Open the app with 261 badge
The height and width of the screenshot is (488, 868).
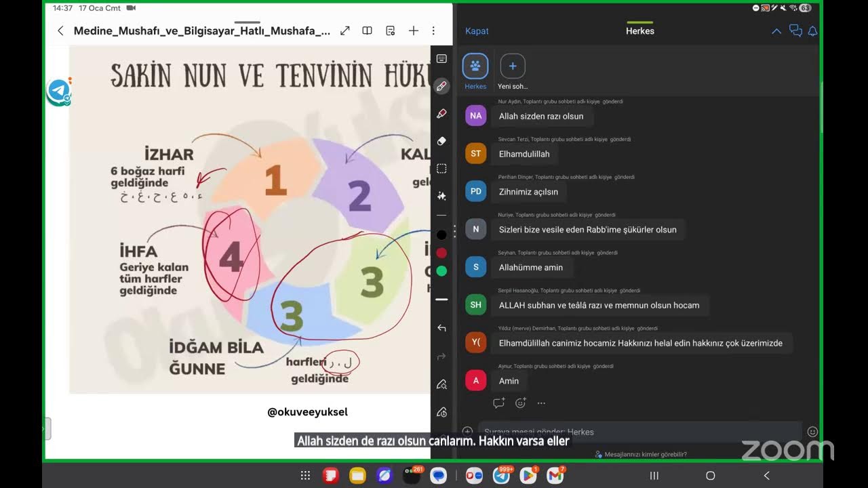(412, 476)
